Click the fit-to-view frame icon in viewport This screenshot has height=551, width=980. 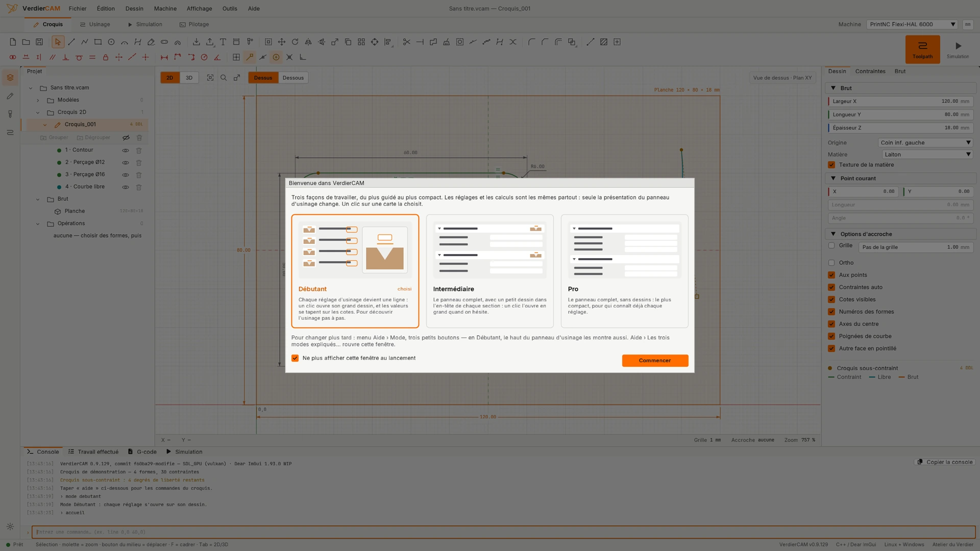click(210, 78)
